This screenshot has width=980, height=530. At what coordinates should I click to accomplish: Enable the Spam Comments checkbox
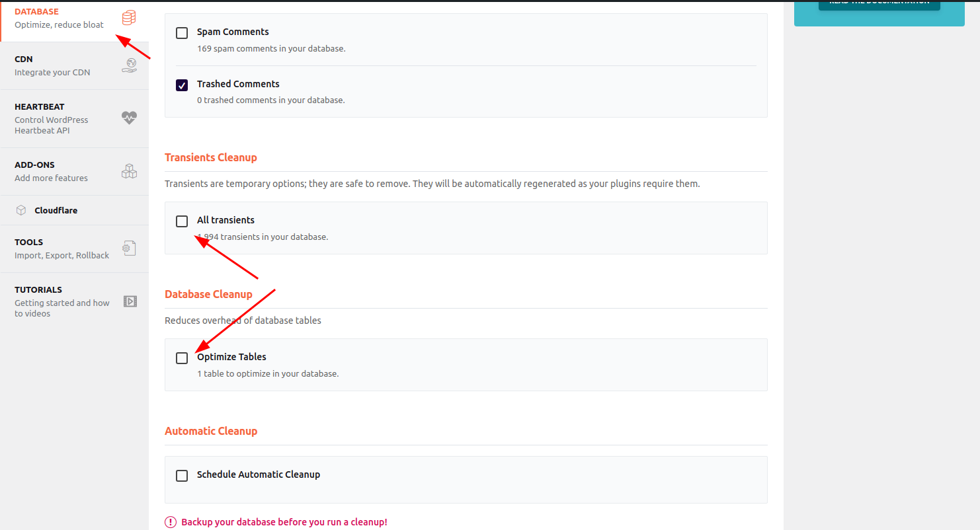[182, 33]
